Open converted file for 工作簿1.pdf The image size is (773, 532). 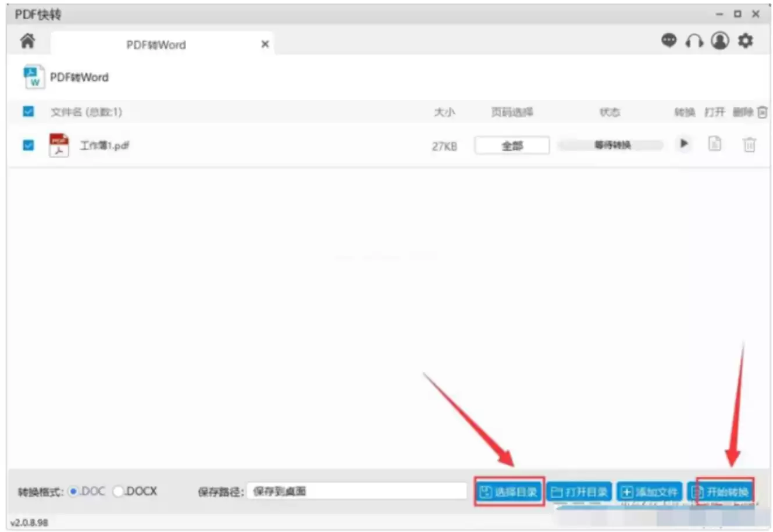[x=715, y=144]
